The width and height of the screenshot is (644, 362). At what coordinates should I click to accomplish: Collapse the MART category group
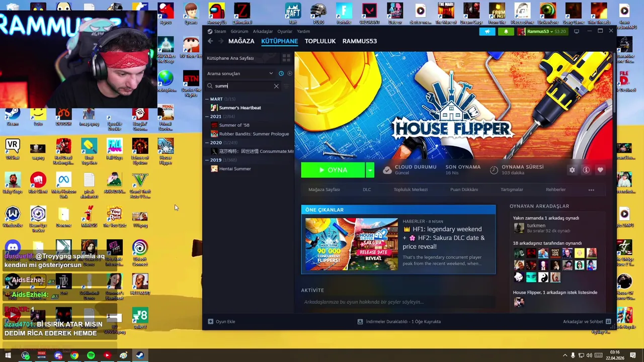tap(207, 99)
